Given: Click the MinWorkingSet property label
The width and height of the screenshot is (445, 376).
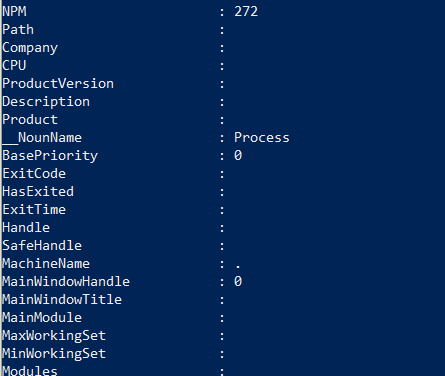Looking at the screenshot, I should pos(54,354).
